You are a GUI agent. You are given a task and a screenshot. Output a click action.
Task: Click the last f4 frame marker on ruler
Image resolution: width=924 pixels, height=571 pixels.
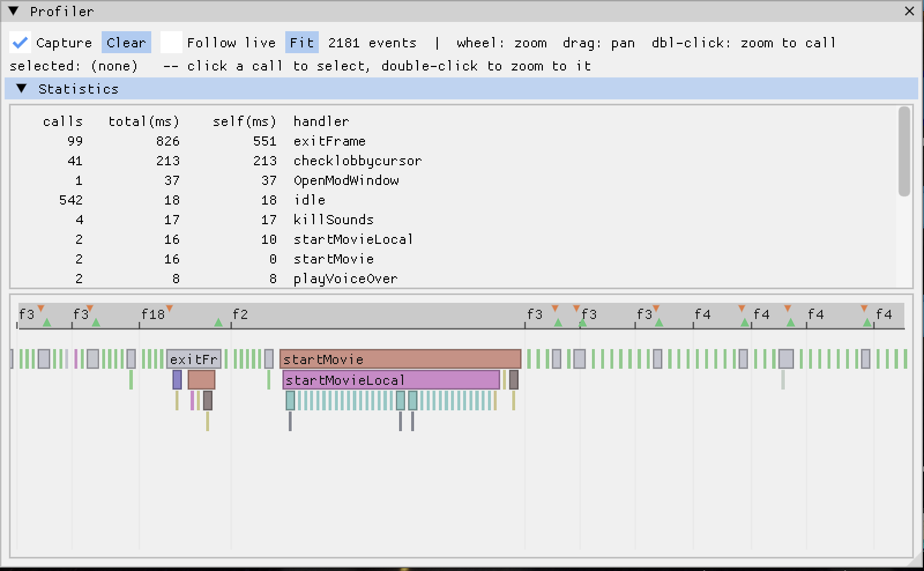pos(884,314)
